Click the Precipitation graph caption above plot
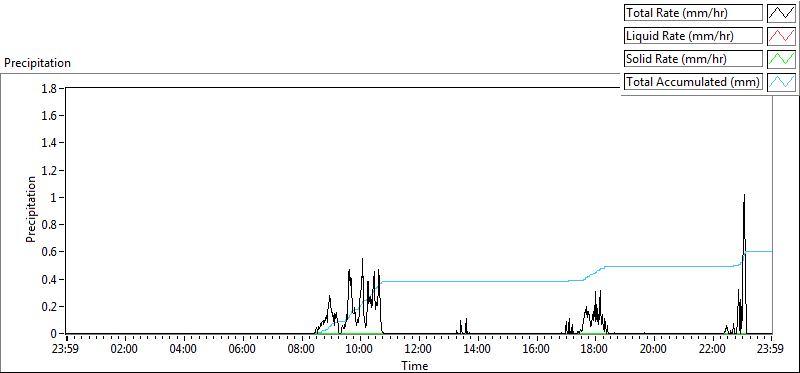The image size is (800, 373). [x=37, y=63]
